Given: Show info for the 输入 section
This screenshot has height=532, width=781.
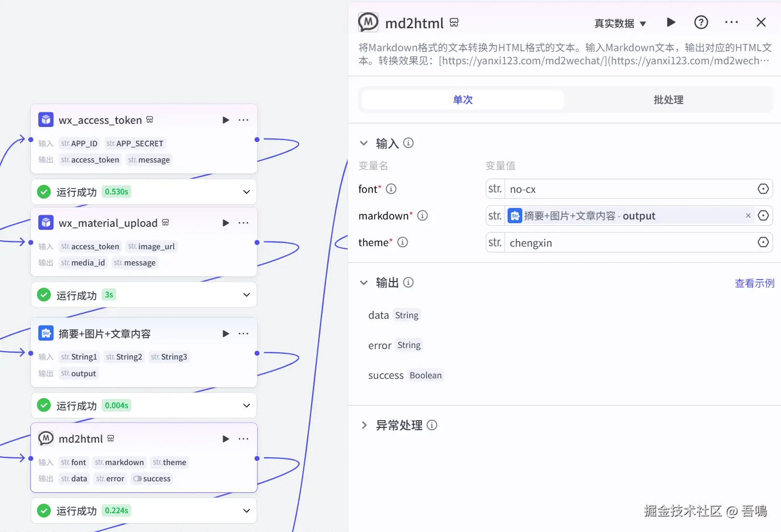Looking at the screenshot, I should 409,143.
